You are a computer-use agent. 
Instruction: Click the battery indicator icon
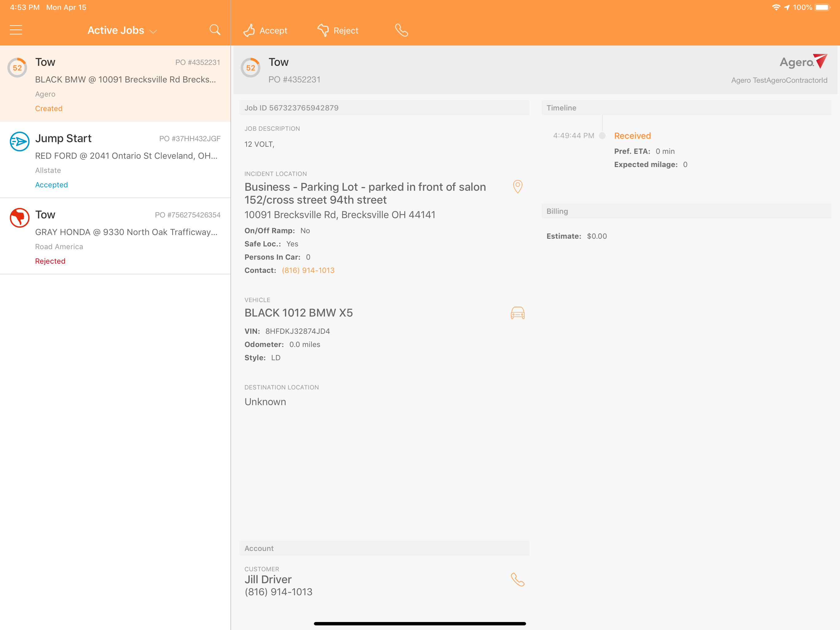pos(822,8)
